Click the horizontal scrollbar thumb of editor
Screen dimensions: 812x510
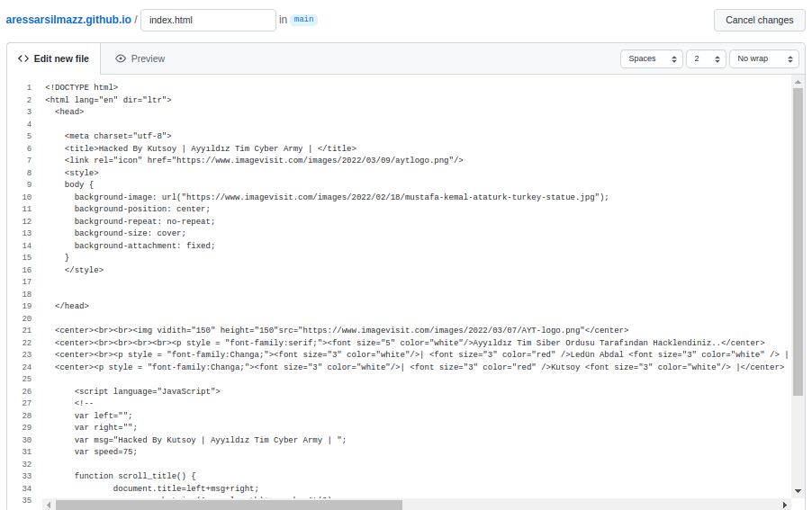point(229,505)
